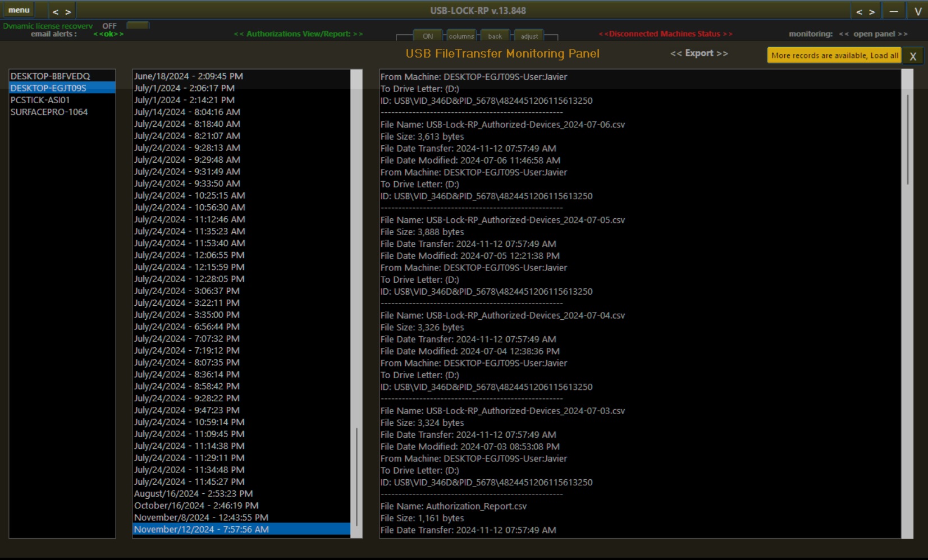Select record July/24/2024 - 8:18:40 AM
Viewport: 928px width, 560px height.
[x=241, y=124]
